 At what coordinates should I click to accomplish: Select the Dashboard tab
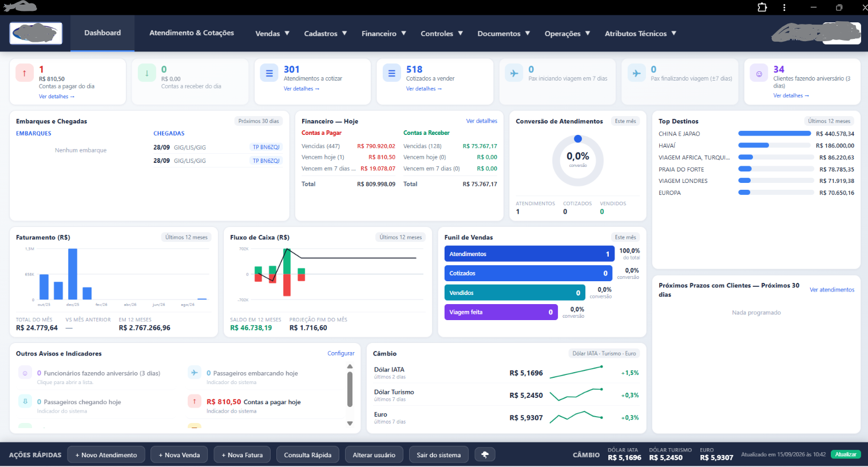(102, 33)
